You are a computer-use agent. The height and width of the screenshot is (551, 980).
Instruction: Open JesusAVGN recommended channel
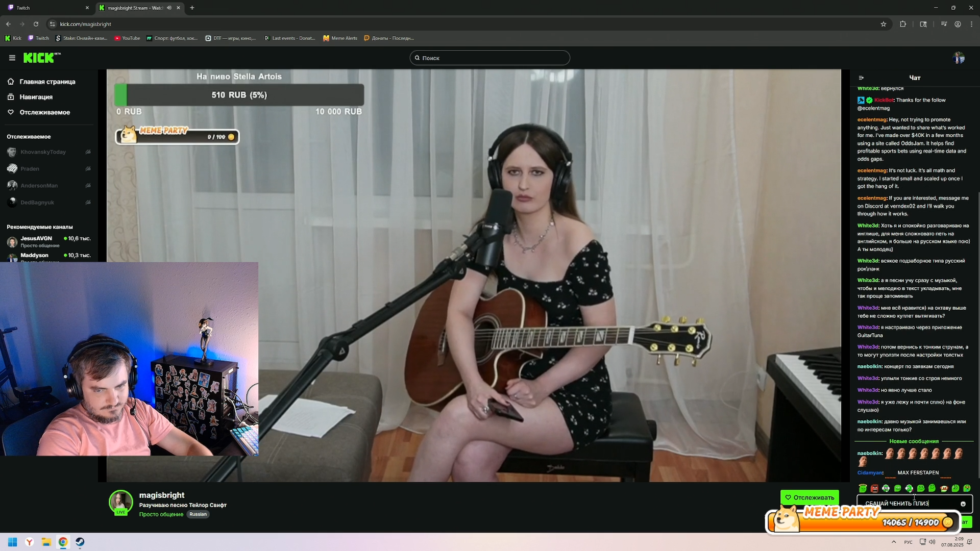[x=36, y=238]
